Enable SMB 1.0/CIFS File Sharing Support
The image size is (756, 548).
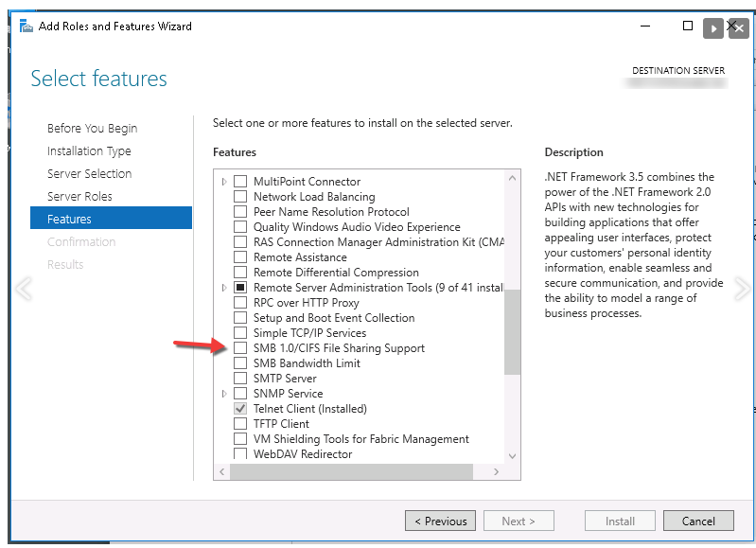[x=240, y=348]
